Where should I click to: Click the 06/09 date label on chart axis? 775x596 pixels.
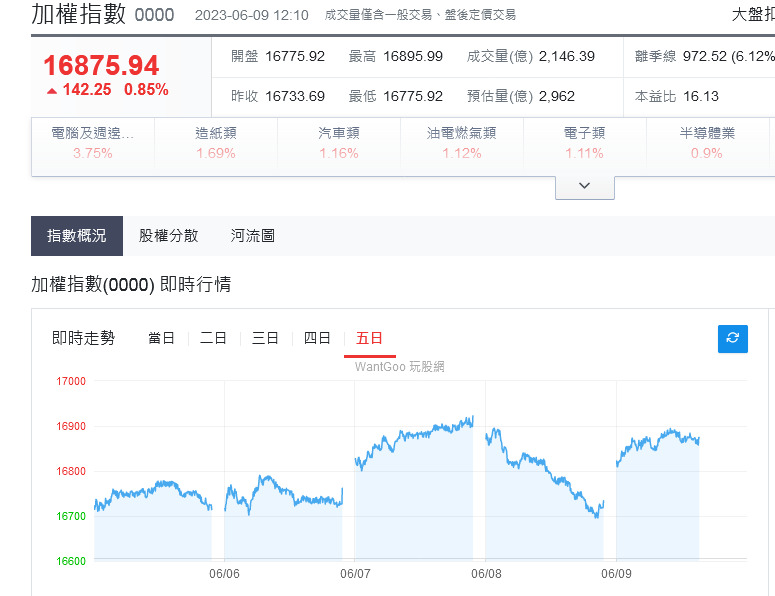[616, 574]
